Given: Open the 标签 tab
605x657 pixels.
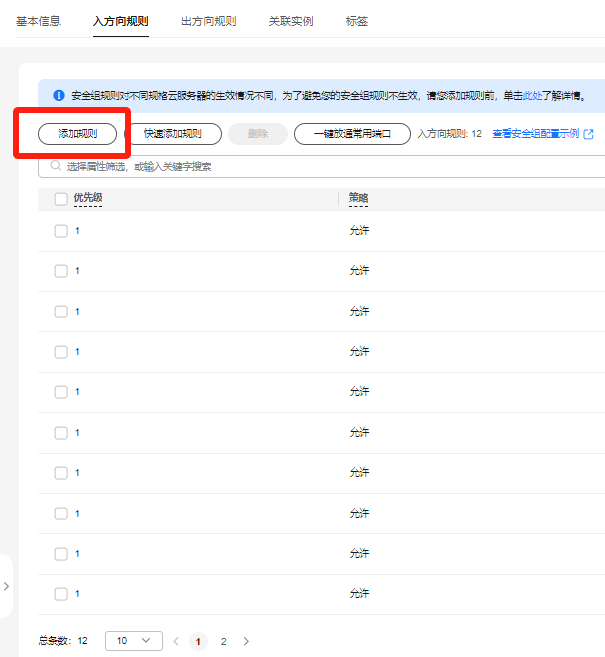Looking at the screenshot, I should (x=357, y=21).
